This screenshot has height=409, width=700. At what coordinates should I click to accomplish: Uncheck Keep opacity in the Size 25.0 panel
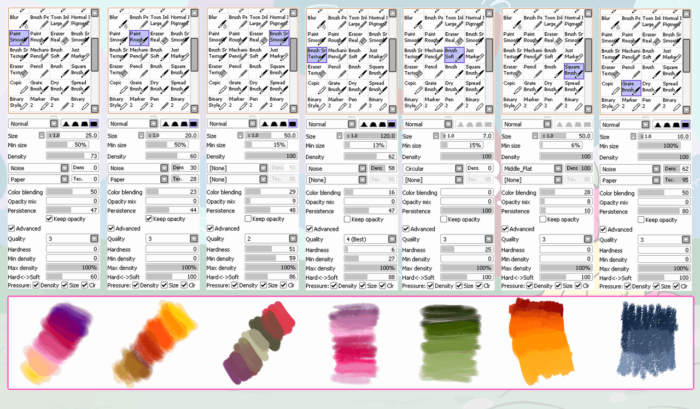pos(49,219)
